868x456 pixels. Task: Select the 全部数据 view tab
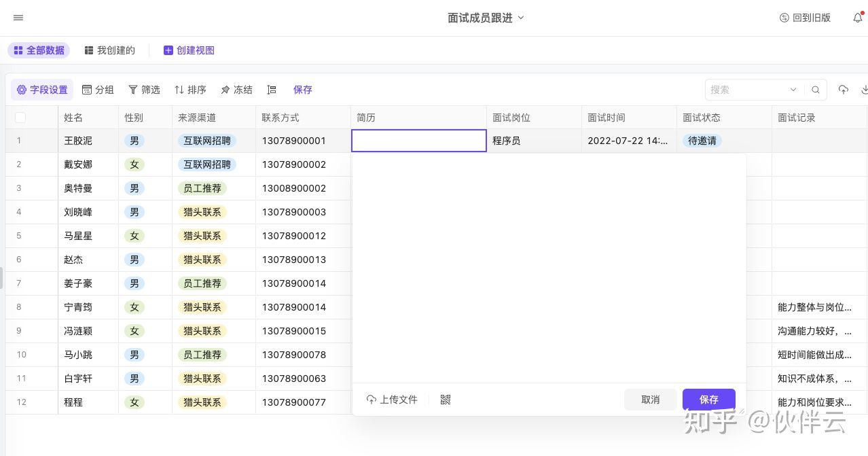[x=39, y=50]
